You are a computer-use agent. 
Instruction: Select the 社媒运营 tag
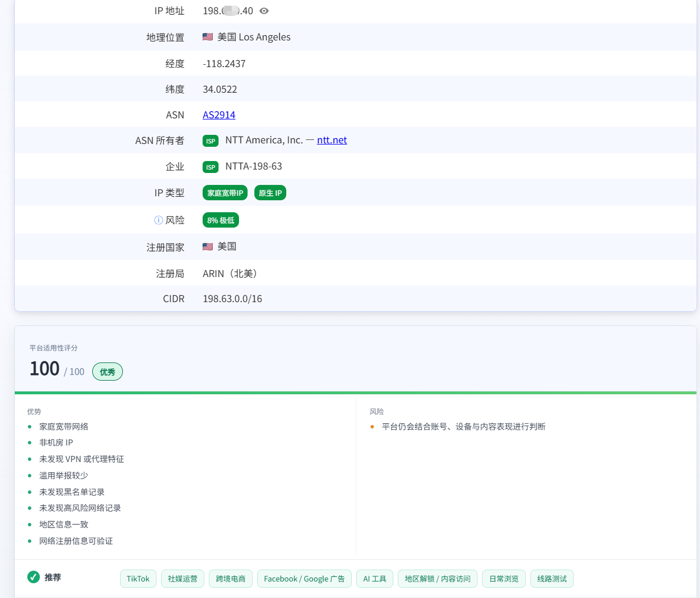pos(183,579)
